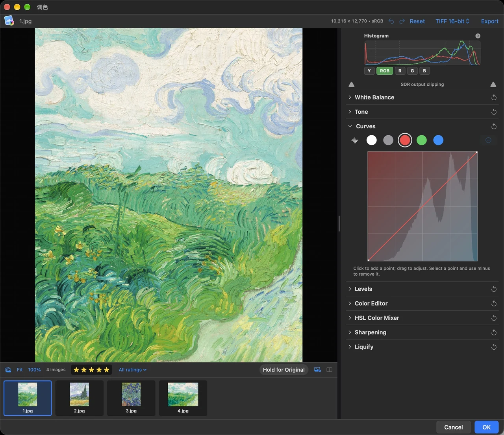
Task: Click Hold for Original button
Action: pos(284,370)
